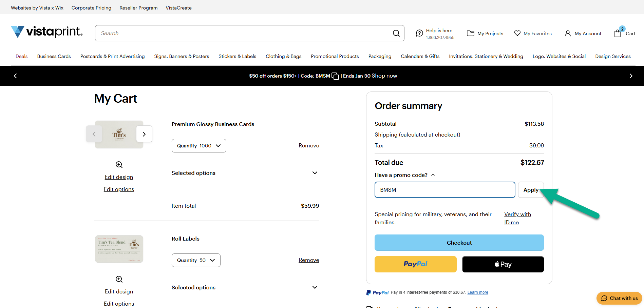Click the promo code input field

(445, 190)
